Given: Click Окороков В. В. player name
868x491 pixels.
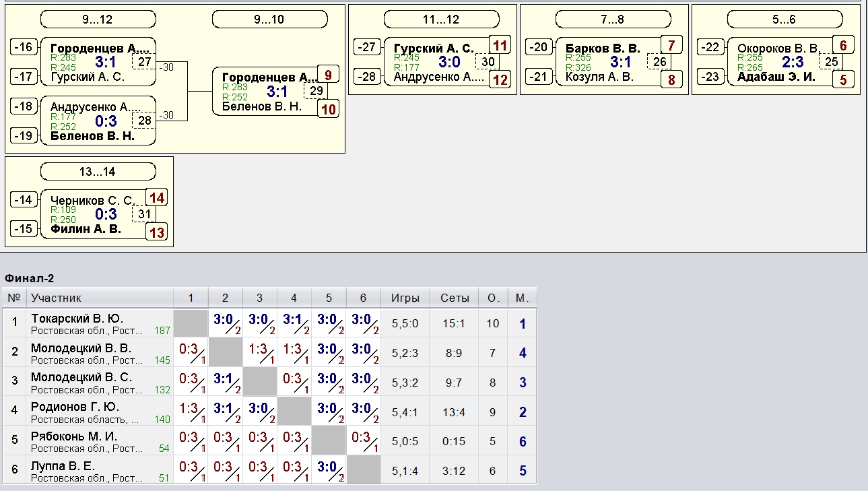Looking at the screenshot, I should [x=778, y=48].
